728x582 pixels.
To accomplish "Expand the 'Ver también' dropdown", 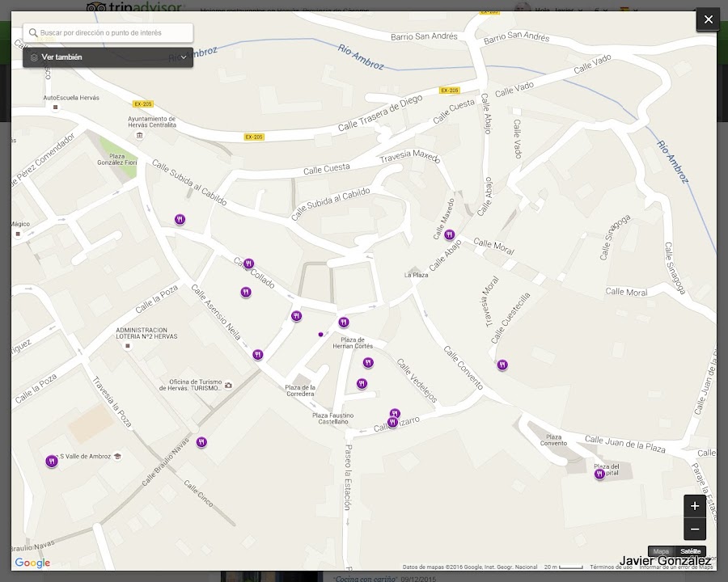I will point(108,57).
